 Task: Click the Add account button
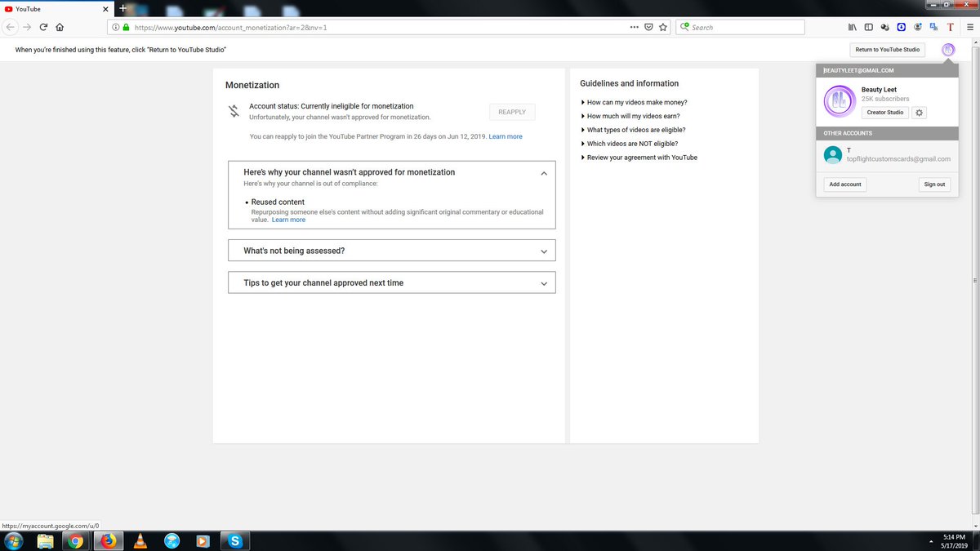pos(845,184)
